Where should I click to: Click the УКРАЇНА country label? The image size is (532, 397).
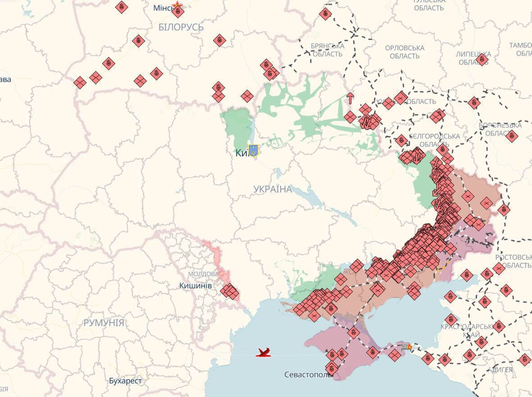273,189
